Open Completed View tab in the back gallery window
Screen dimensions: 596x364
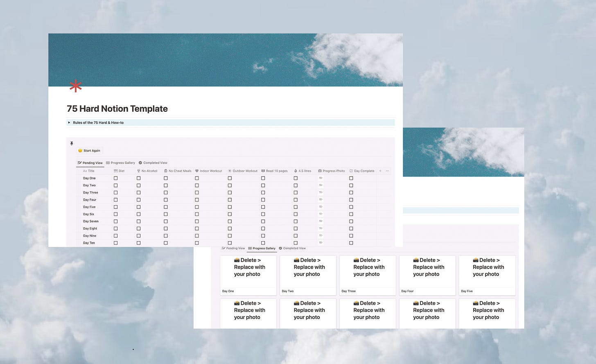click(292, 248)
